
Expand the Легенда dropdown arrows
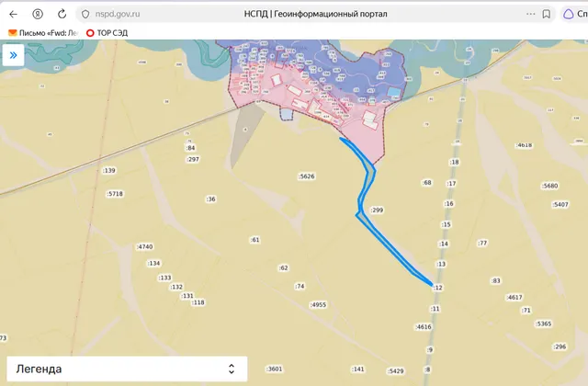pos(232,369)
